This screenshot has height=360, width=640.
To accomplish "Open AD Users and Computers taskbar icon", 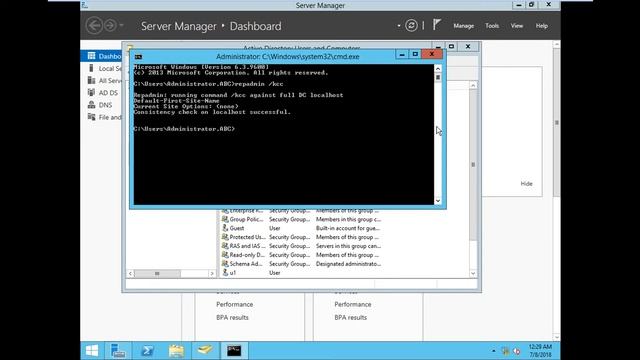I will pos(205,351).
